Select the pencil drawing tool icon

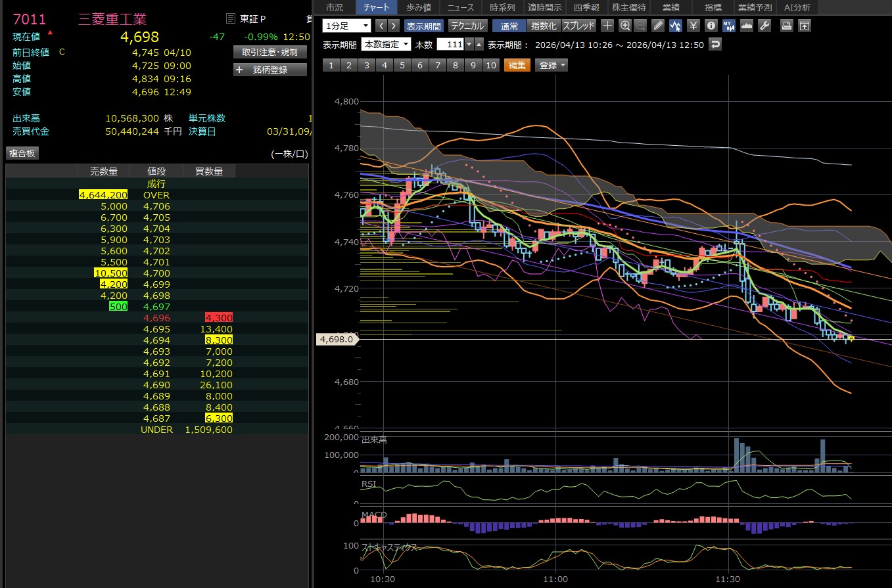pos(659,26)
